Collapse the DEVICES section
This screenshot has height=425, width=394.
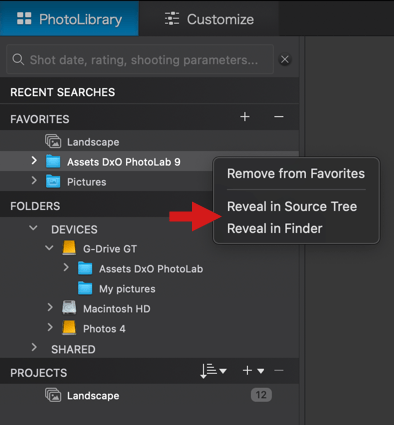33,228
